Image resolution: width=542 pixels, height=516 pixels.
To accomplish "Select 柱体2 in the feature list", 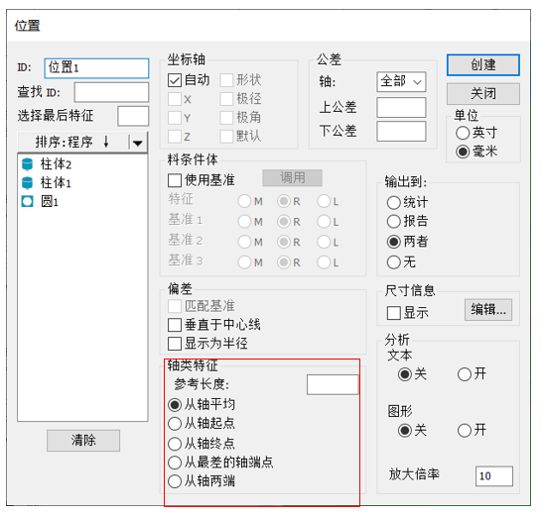I will tap(56, 164).
